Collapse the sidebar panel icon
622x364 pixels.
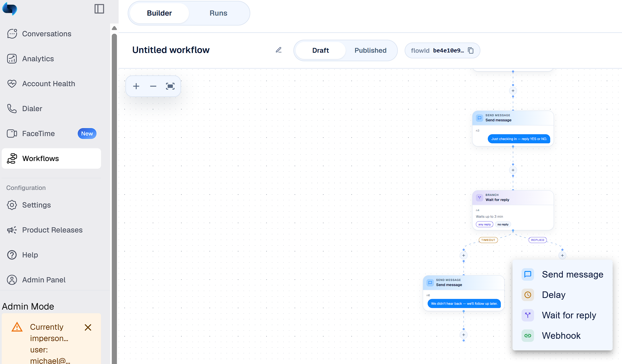pyautogui.click(x=99, y=9)
